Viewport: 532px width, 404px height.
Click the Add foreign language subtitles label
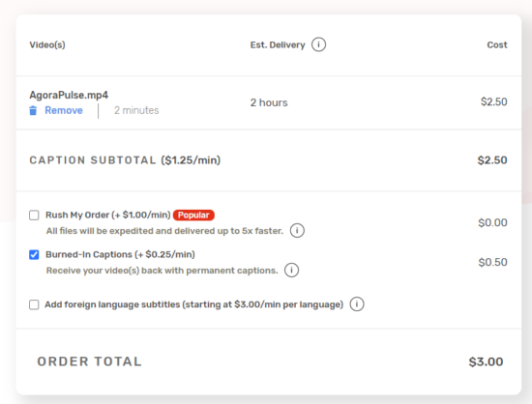(x=194, y=304)
